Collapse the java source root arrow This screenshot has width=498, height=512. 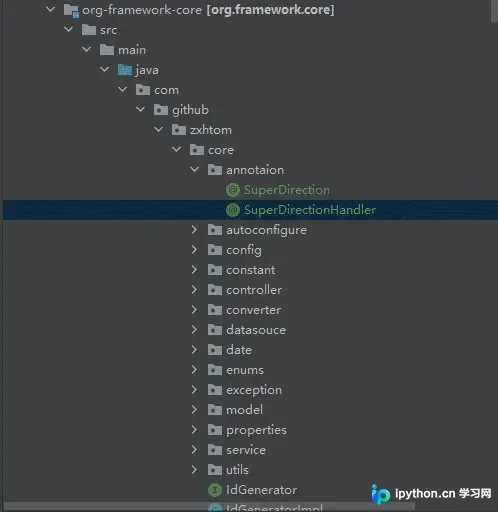coord(105,69)
